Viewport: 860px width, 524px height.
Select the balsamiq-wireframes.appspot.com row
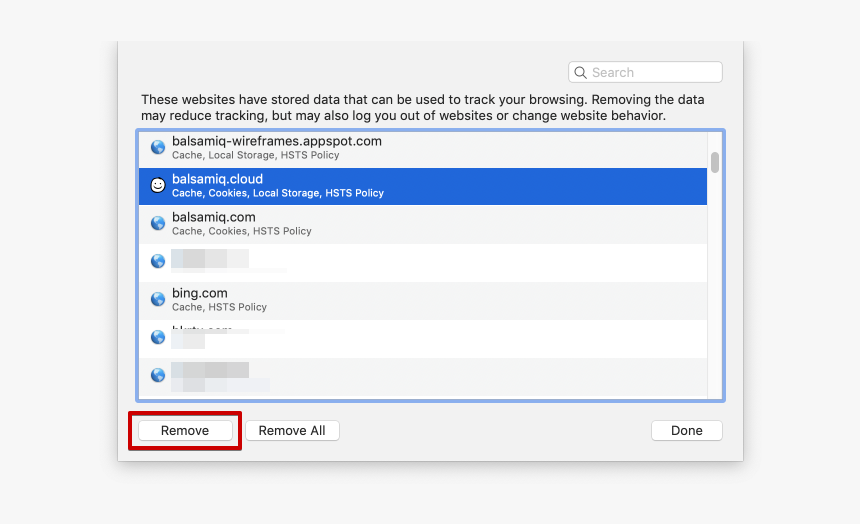tap(423, 148)
